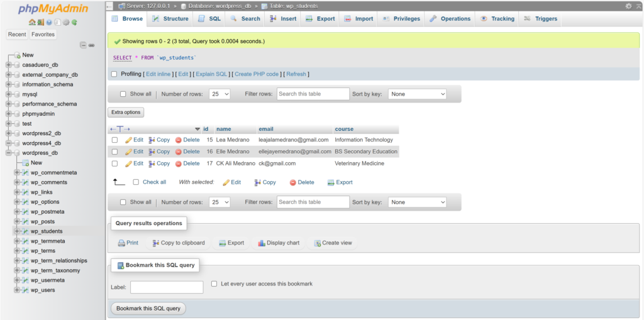The image size is (644, 320).
Task: Click the Print icon in query results operations
Action: 121,243
